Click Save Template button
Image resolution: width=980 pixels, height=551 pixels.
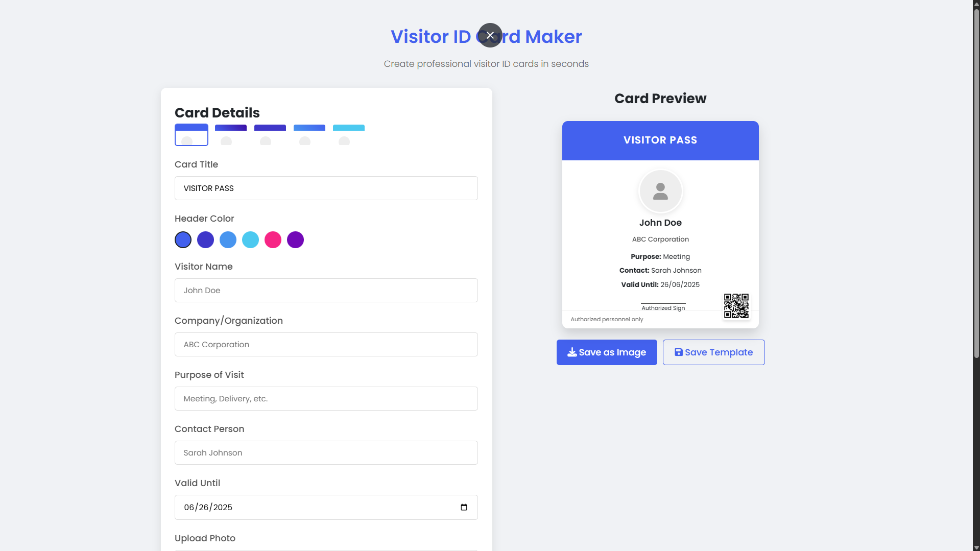pos(713,352)
